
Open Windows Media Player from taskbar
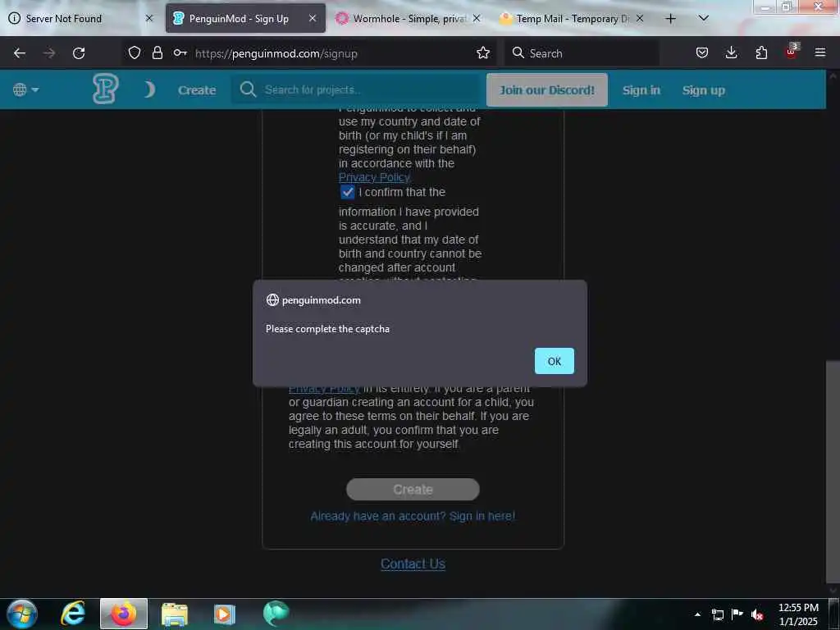(225, 614)
